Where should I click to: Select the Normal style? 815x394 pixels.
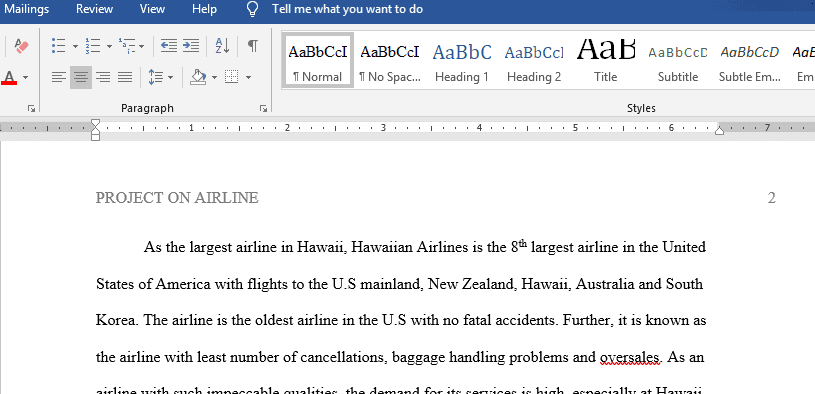coord(318,61)
